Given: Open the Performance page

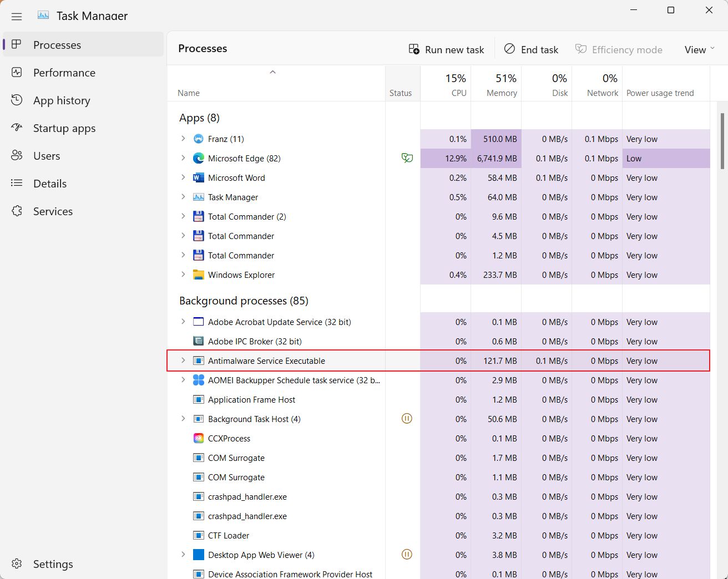Looking at the screenshot, I should coord(83,72).
